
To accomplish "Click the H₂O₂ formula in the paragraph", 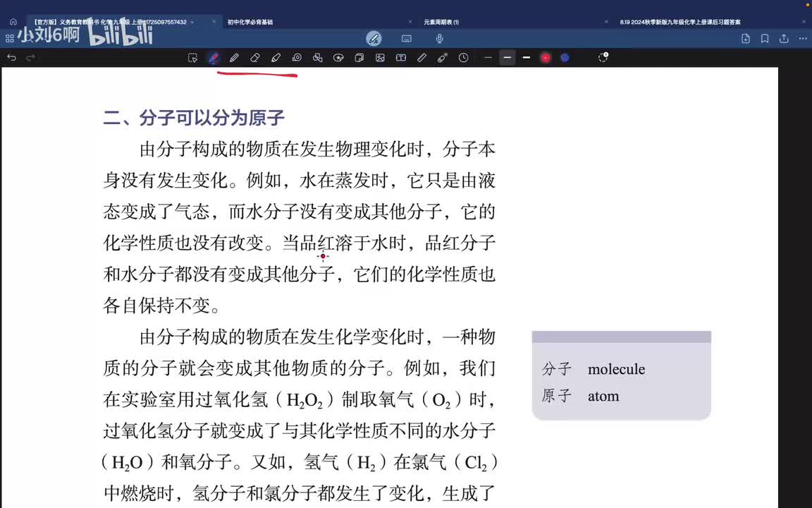I will 305,400.
